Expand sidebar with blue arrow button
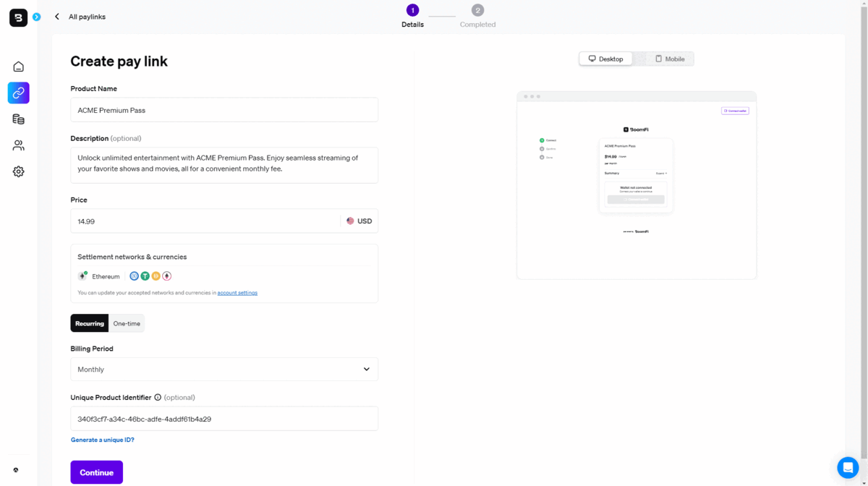The width and height of the screenshot is (868, 486). (36, 17)
